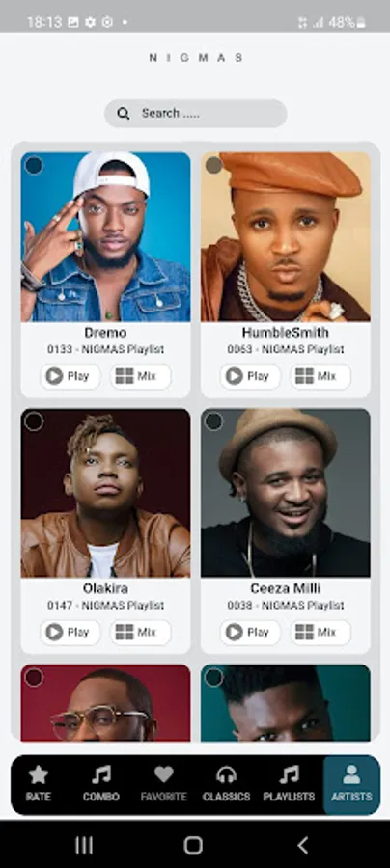
Task: Click the search magnifier icon
Action: [124, 114]
